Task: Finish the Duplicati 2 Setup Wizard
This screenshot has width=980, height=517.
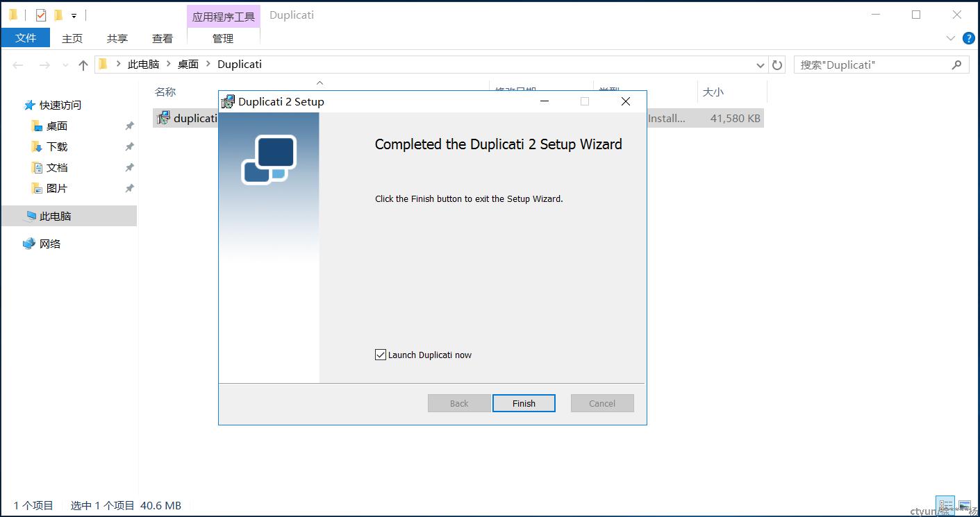Action: [x=524, y=403]
